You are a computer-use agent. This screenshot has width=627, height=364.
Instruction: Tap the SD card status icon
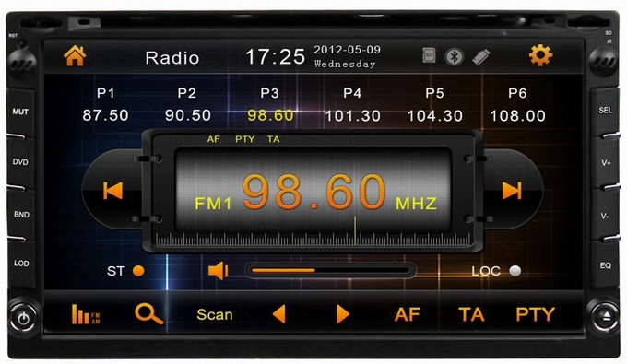click(x=429, y=55)
